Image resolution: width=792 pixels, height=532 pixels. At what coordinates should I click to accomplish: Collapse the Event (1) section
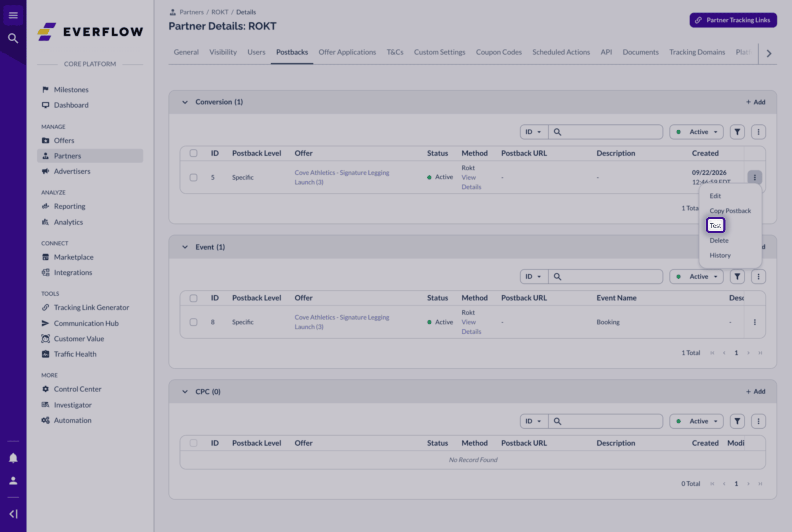point(185,247)
